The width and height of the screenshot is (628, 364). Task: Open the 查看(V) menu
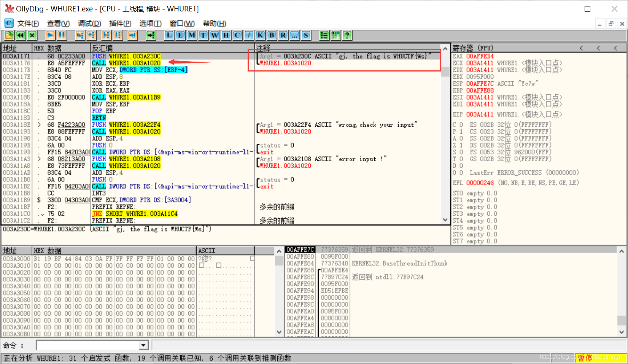(x=58, y=24)
